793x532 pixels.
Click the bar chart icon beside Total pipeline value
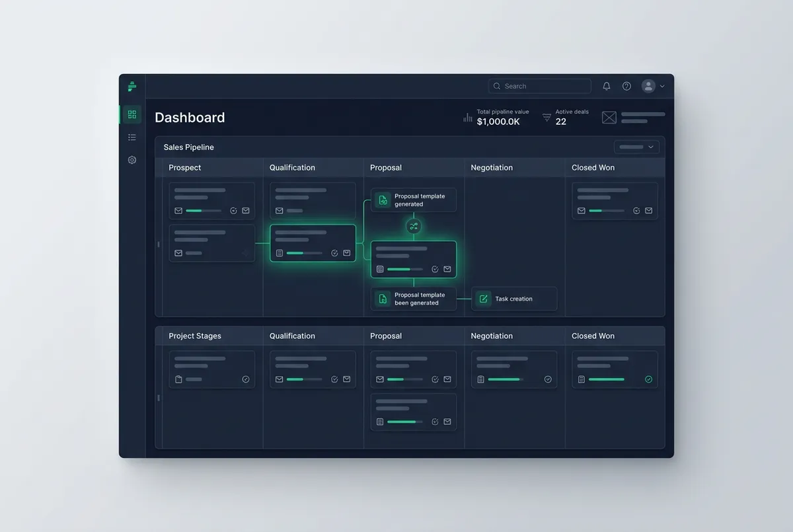[468, 118]
